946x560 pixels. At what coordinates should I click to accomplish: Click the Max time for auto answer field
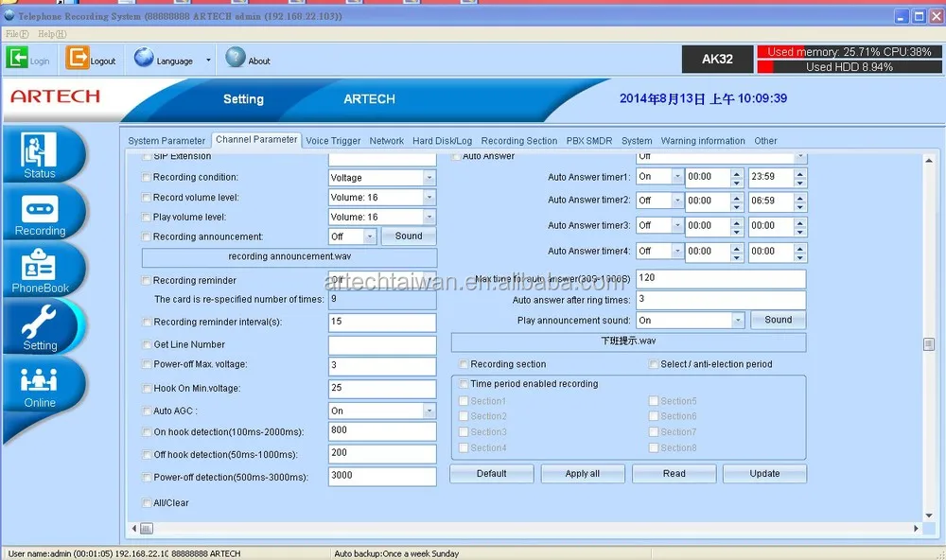(x=721, y=279)
